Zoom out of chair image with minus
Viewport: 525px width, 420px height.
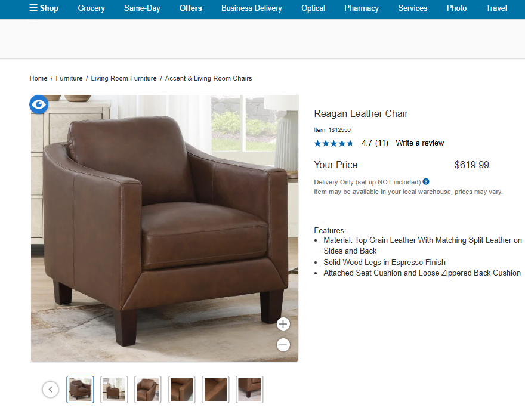tap(283, 345)
